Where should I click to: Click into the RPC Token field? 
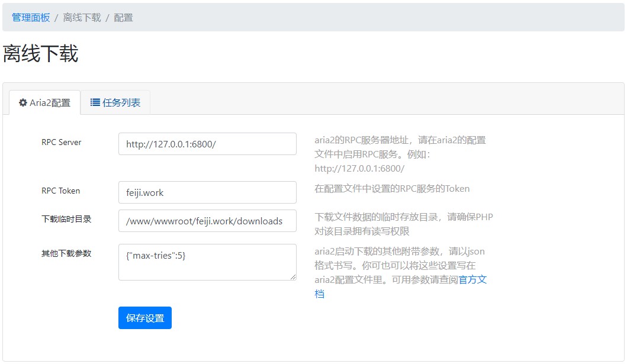click(207, 192)
